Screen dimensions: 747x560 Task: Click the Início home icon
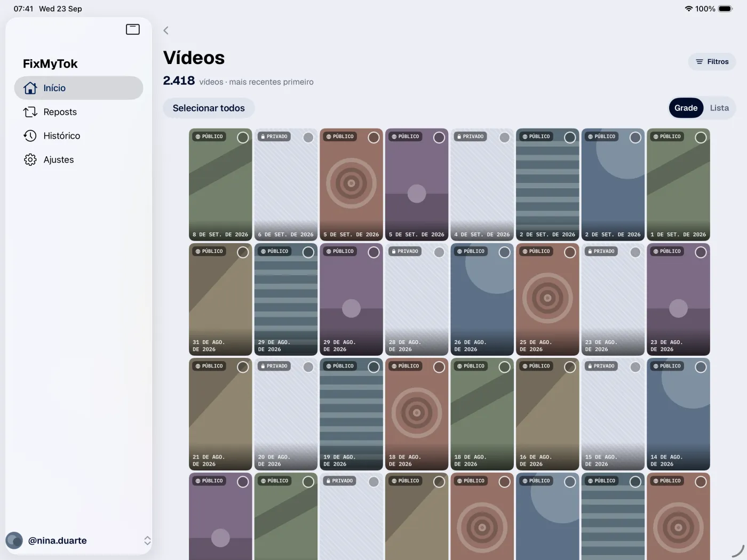[30, 88]
